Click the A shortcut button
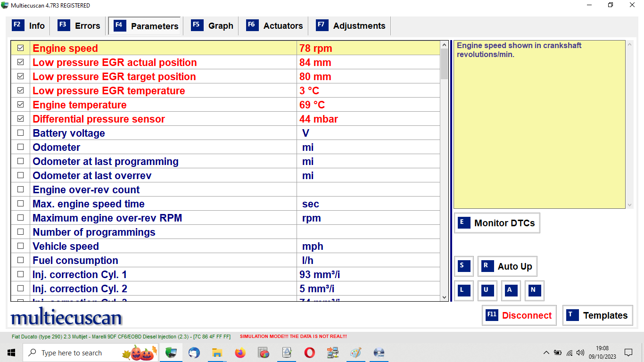Image resolution: width=644 pixels, height=362 pixels. [511, 291]
